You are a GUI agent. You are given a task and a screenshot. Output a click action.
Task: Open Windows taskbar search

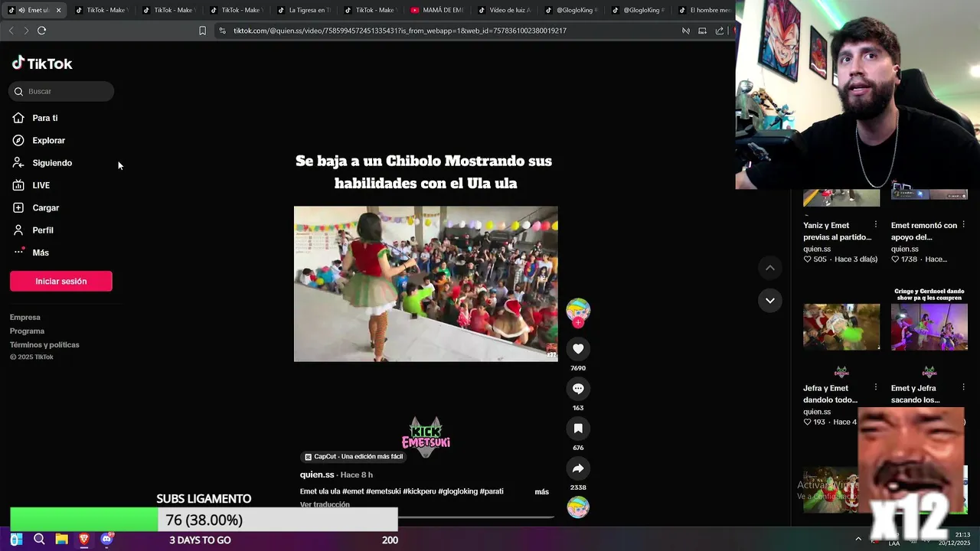(39, 540)
